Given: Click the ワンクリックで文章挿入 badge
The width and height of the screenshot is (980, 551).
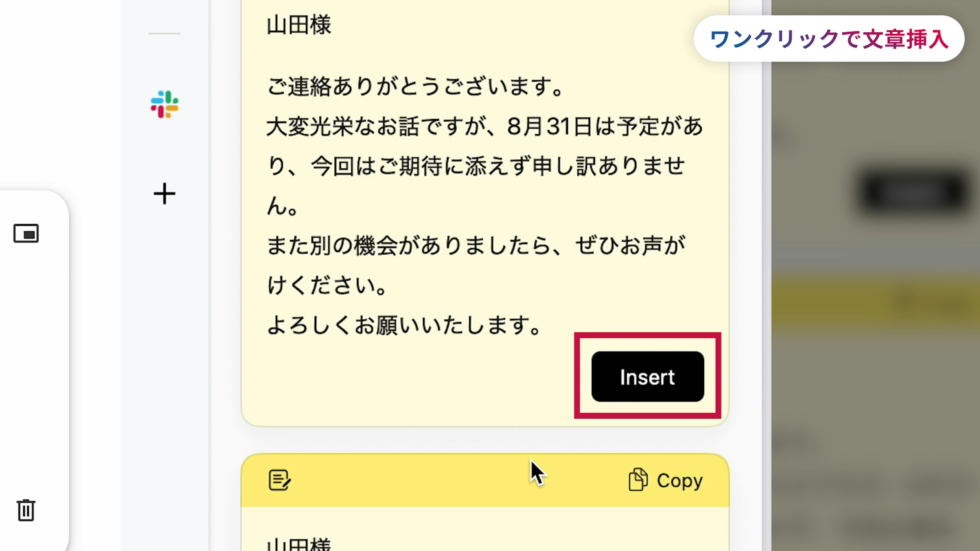Looking at the screenshot, I should 829,39.
